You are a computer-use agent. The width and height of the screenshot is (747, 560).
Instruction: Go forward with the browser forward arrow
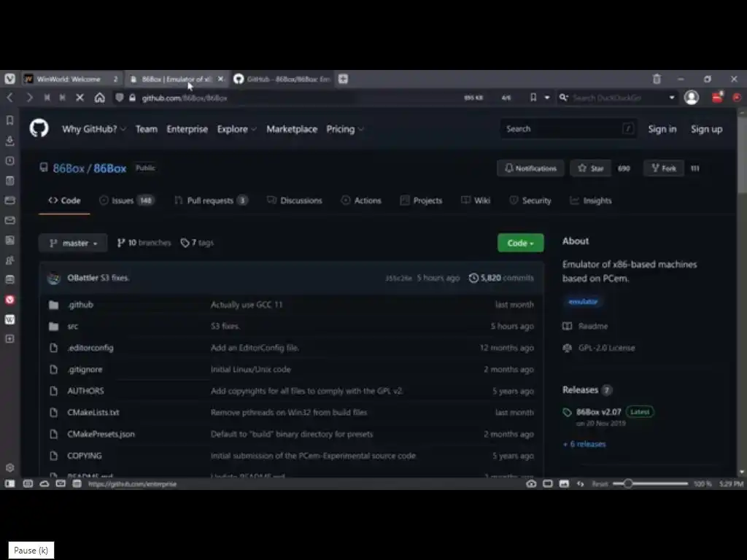[29, 98]
